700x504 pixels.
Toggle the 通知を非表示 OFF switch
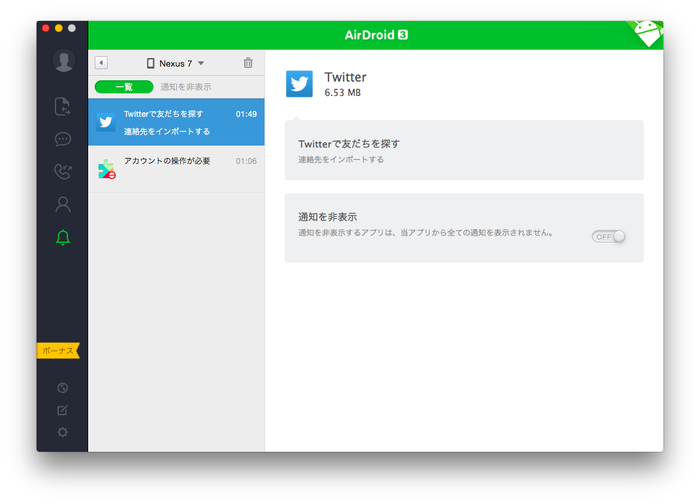tap(608, 237)
